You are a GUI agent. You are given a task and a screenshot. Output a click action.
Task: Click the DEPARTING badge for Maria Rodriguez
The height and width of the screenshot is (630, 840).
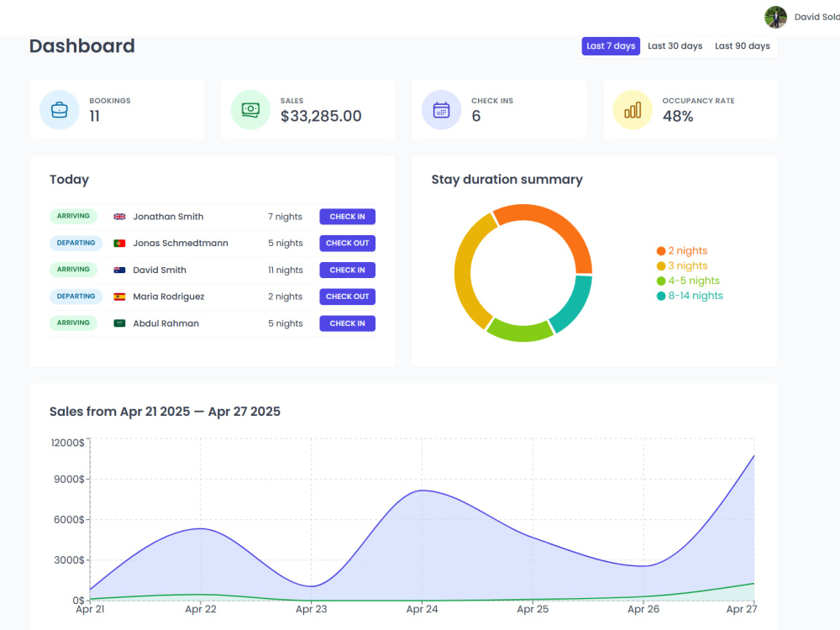[76, 297]
